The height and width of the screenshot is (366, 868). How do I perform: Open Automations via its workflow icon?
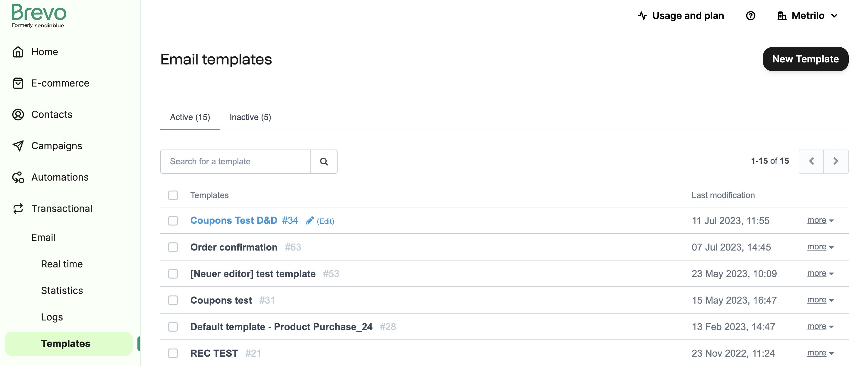pos(18,177)
